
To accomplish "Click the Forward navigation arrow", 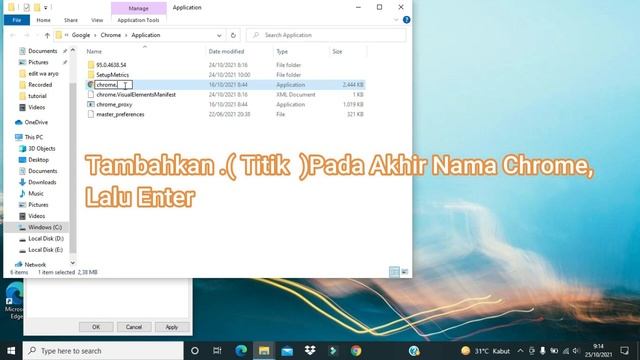I will tap(27, 35).
